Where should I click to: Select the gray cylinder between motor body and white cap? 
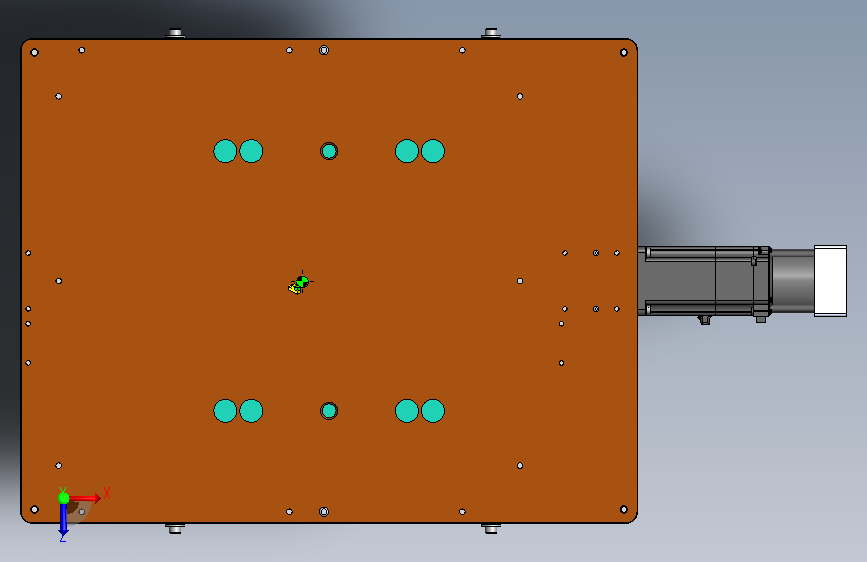coord(792,281)
